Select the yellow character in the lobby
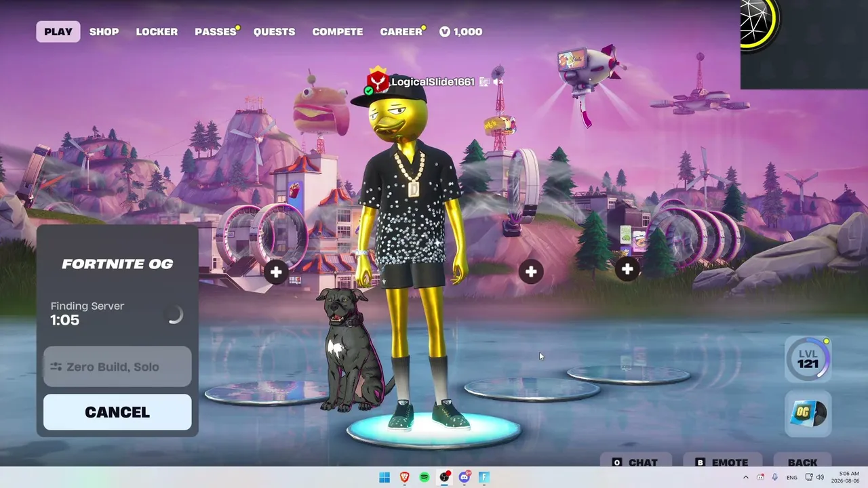Screen dimensions: 868x488 [411, 251]
